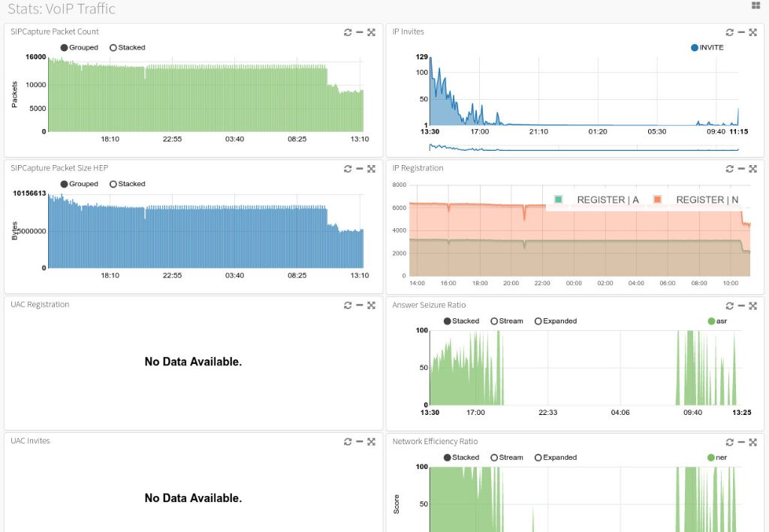Expand IP Registration panel to fullscreen
769x532 pixels.
tap(752, 169)
